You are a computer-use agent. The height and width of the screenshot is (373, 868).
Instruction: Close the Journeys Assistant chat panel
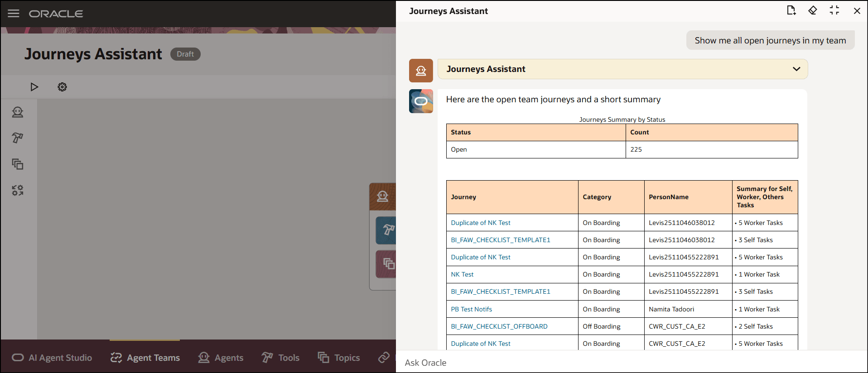pyautogui.click(x=857, y=11)
